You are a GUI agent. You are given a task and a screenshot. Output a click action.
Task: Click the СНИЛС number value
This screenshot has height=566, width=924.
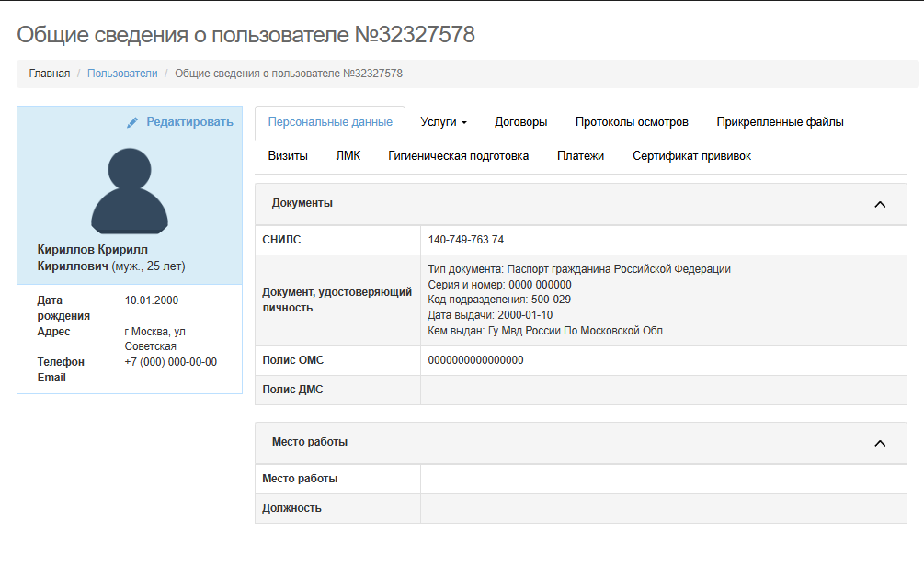click(465, 240)
